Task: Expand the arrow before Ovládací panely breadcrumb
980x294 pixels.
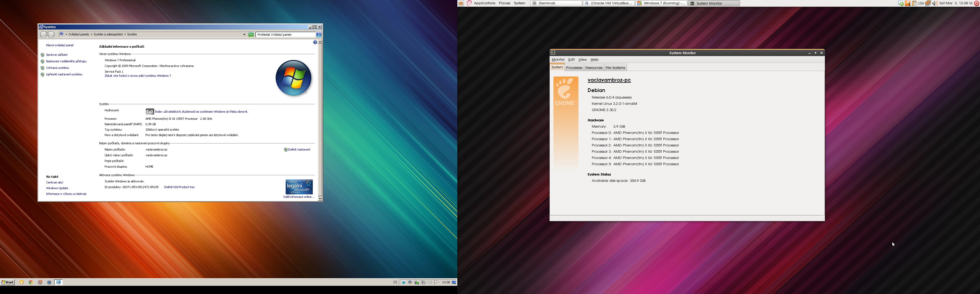Action: [66, 35]
